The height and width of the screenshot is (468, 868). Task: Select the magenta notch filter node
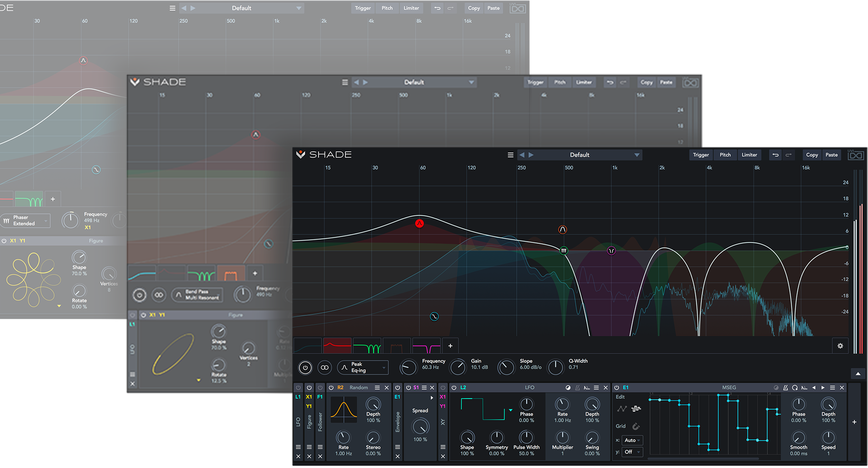(x=611, y=250)
